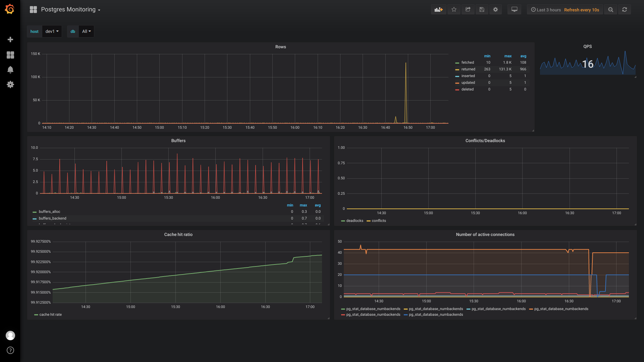Open the user profile avatar

(x=10, y=336)
